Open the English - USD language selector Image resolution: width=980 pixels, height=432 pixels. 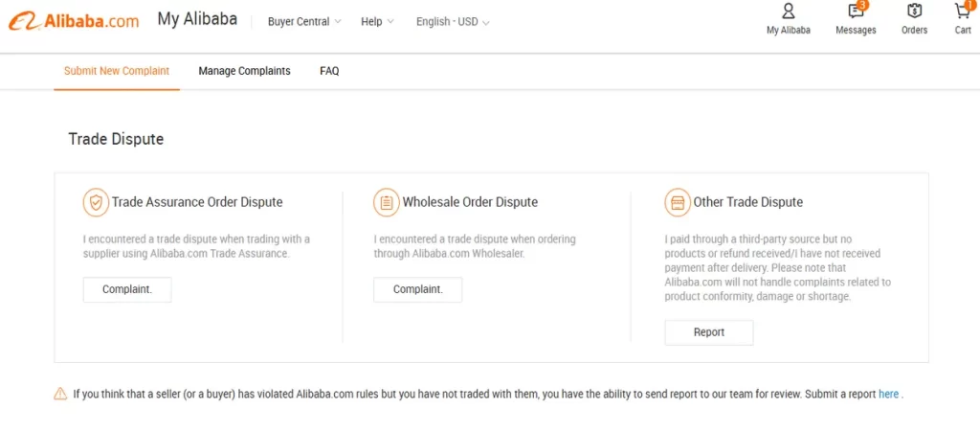(x=453, y=22)
